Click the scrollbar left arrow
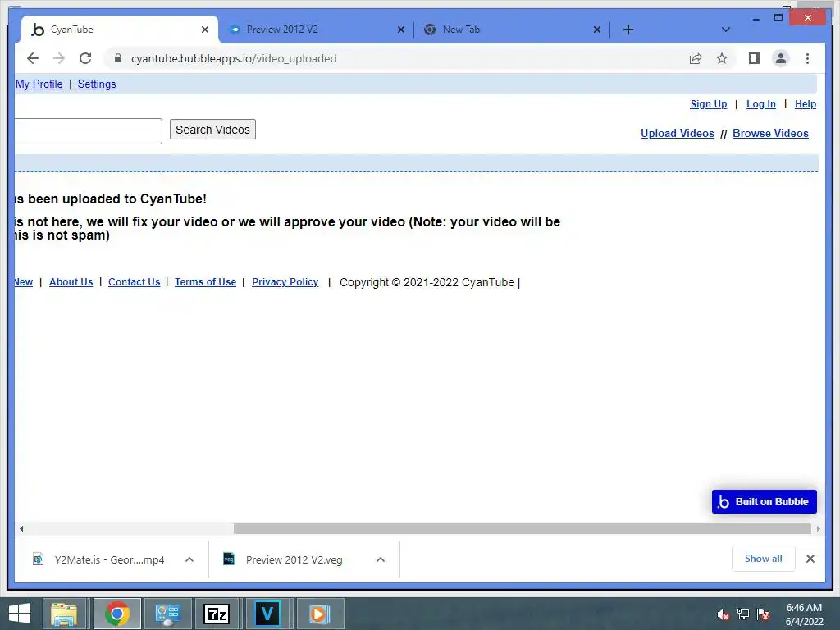The height and width of the screenshot is (630, 840). click(21, 529)
